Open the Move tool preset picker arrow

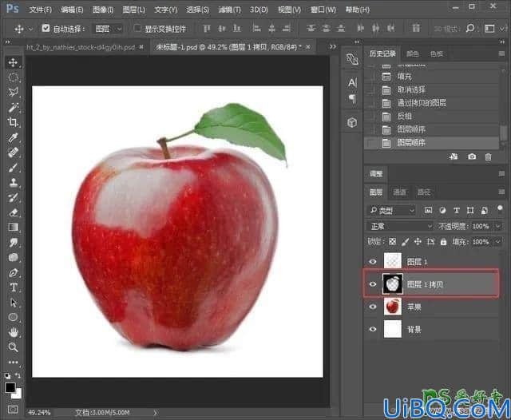click(x=30, y=29)
